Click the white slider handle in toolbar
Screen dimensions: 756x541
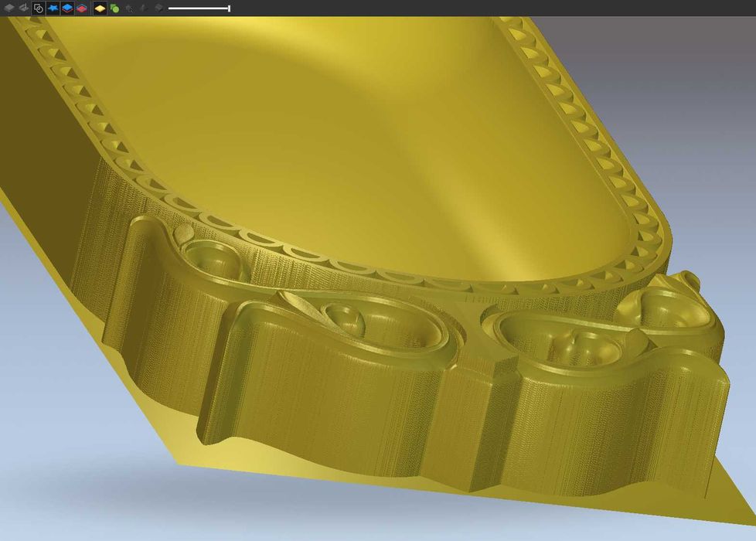point(229,9)
